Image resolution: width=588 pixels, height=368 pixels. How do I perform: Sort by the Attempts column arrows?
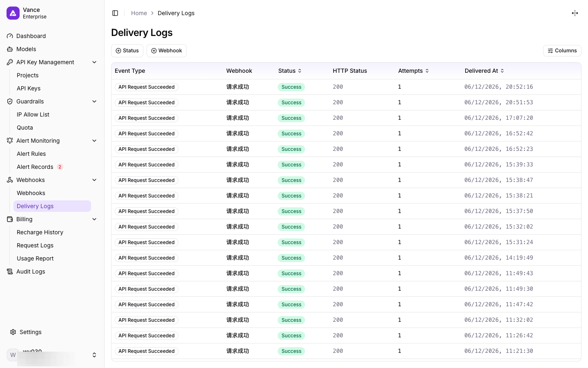tap(427, 71)
